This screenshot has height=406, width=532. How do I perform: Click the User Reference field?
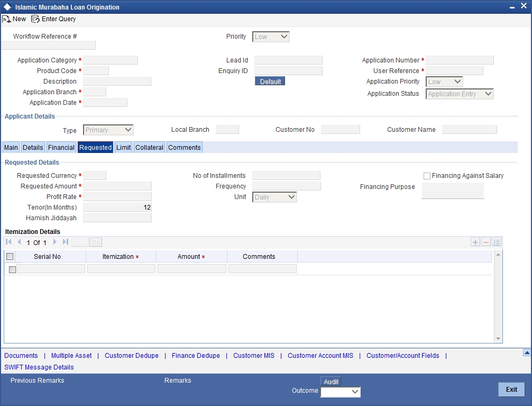click(x=454, y=71)
